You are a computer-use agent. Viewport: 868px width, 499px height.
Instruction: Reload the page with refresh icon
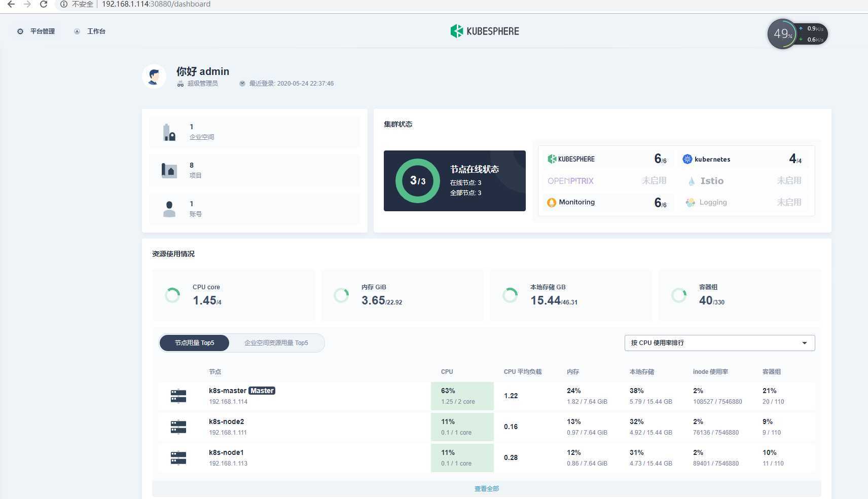[x=44, y=4]
